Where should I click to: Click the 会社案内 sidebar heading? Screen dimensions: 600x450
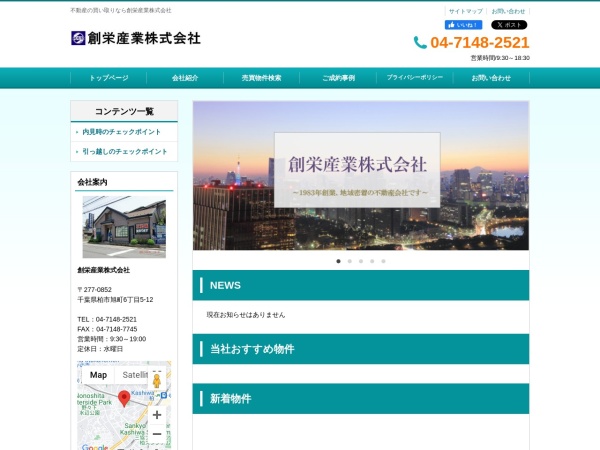pyautogui.click(x=92, y=182)
